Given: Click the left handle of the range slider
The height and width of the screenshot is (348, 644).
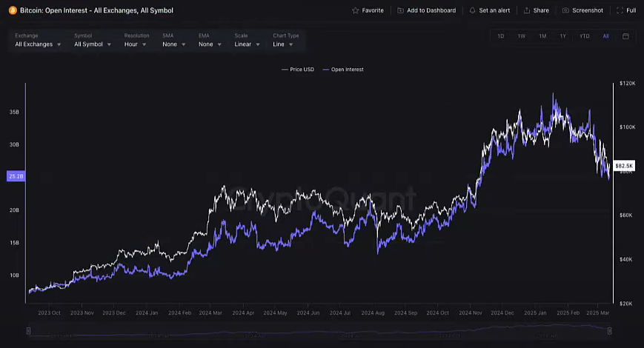Looking at the screenshot, I should 29,331.
